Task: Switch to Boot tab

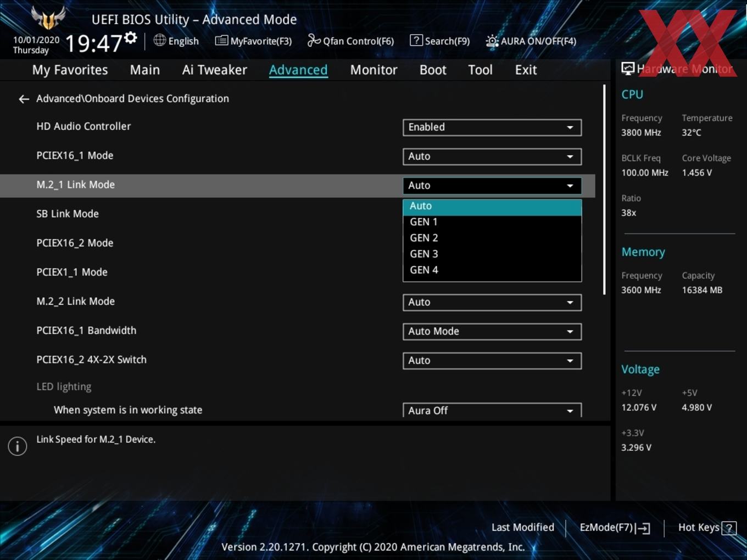Action: [x=433, y=70]
